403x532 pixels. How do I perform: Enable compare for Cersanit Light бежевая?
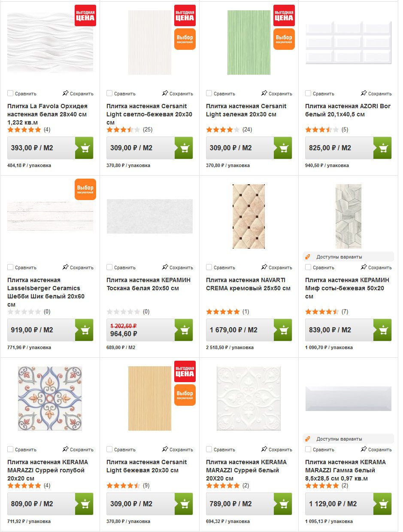[x=110, y=450]
